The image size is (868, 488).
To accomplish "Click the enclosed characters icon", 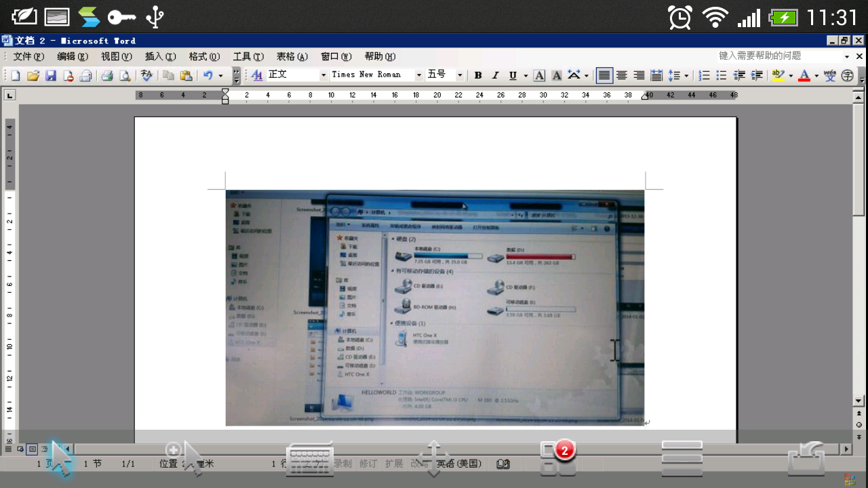I will (x=848, y=75).
